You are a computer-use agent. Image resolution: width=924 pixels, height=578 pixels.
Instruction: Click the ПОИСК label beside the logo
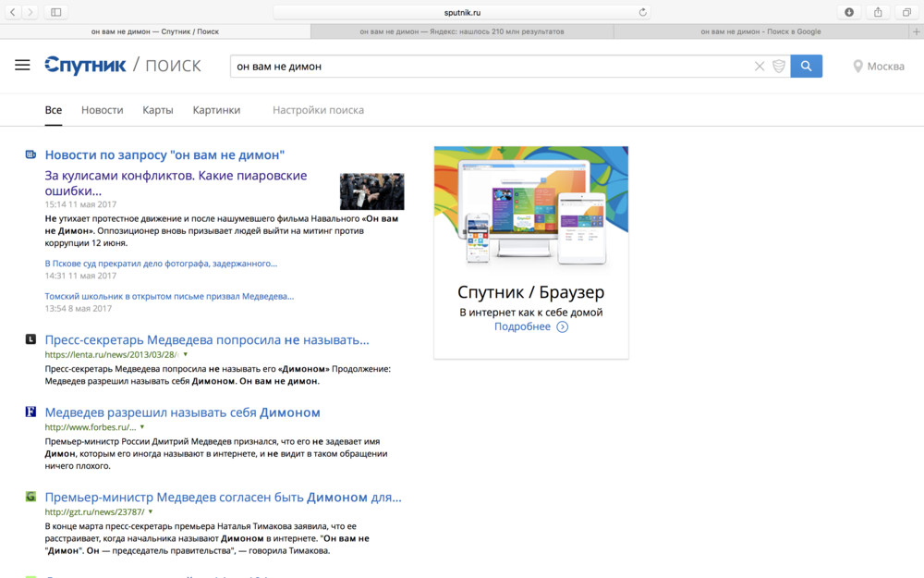[174, 66]
